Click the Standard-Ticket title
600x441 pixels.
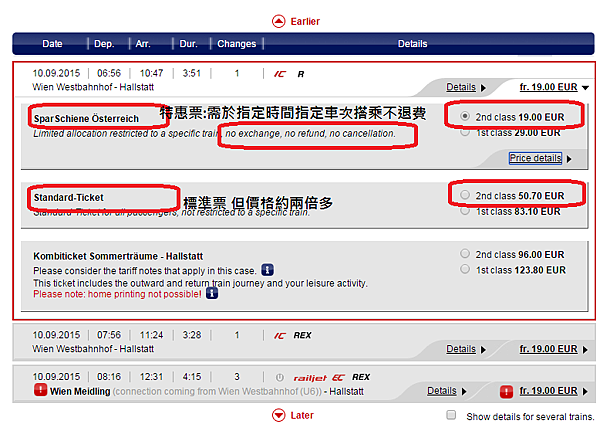pyautogui.click(x=68, y=198)
